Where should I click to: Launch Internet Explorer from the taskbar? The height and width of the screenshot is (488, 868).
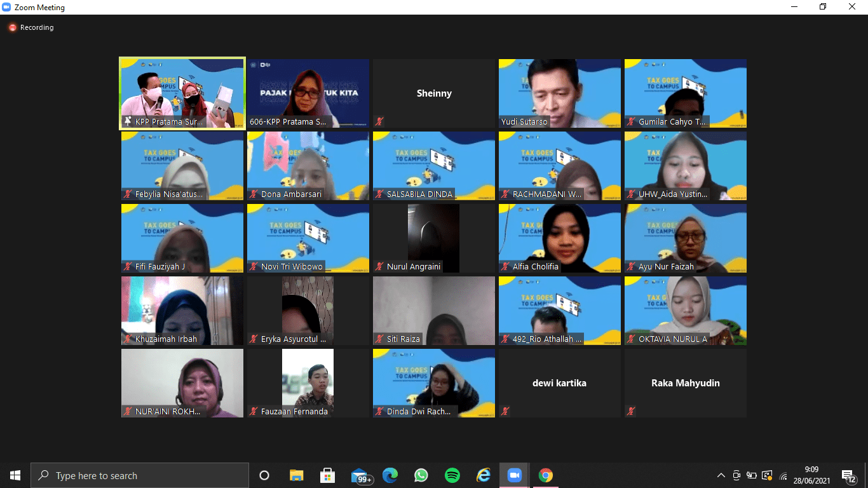[484, 475]
